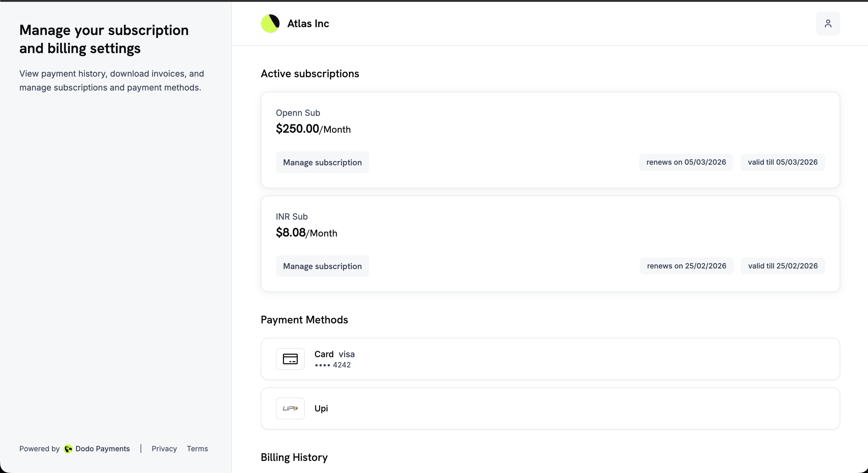Image resolution: width=868 pixels, height=473 pixels.
Task: Click the Active subscriptions heading
Action: click(310, 73)
